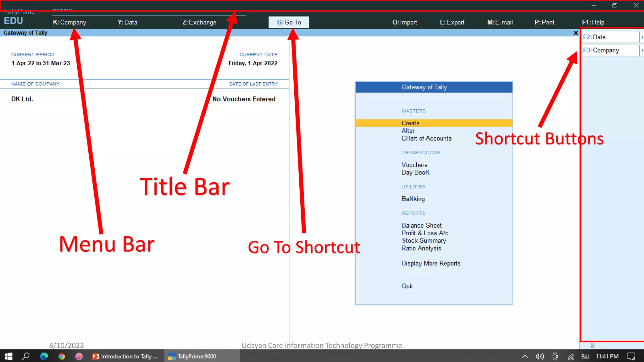Click the F2: Date shortcut button

[610, 37]
